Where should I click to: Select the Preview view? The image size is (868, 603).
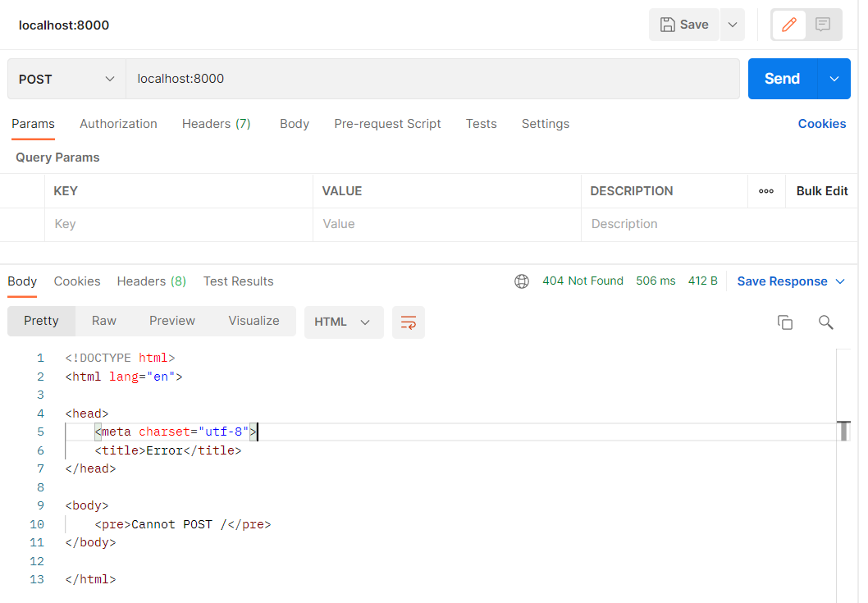tap(172, 321)
